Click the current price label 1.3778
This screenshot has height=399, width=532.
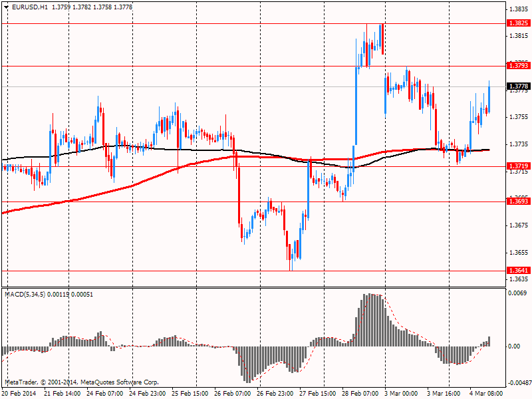[x=519, y=86]
